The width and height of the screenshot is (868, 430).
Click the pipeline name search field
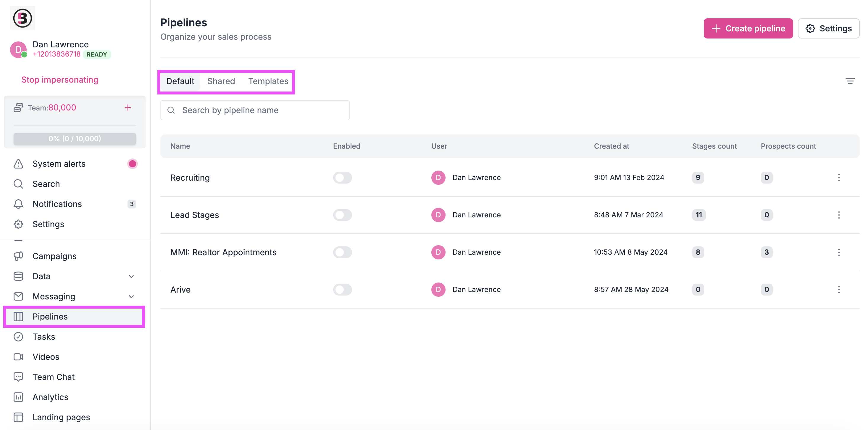(x=255, y=110)
